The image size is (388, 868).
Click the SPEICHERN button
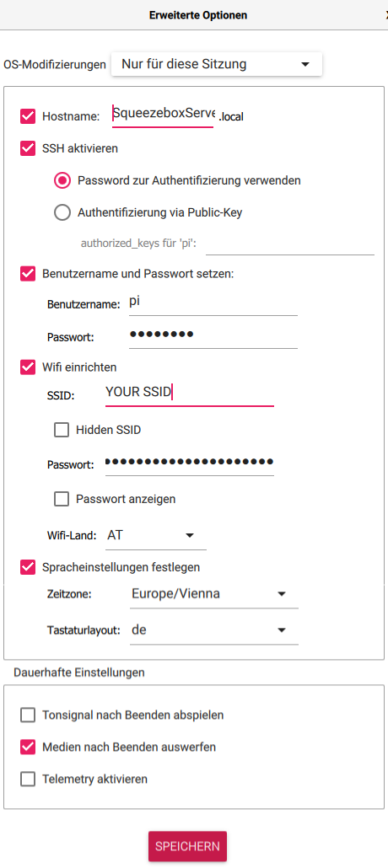[187, 846]
